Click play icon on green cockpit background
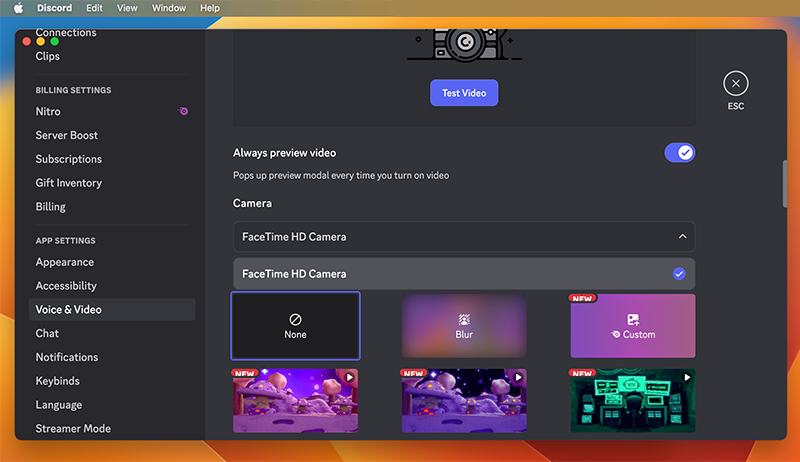Screen dimensions: 800x462 click(686, 377)
